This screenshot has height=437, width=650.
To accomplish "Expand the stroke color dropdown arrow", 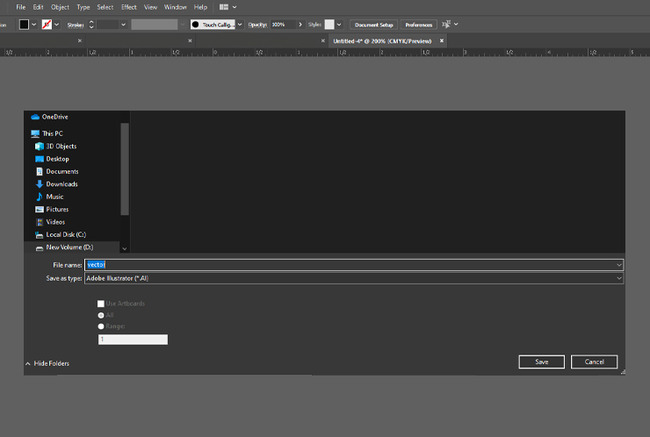I will click(57, 24).
